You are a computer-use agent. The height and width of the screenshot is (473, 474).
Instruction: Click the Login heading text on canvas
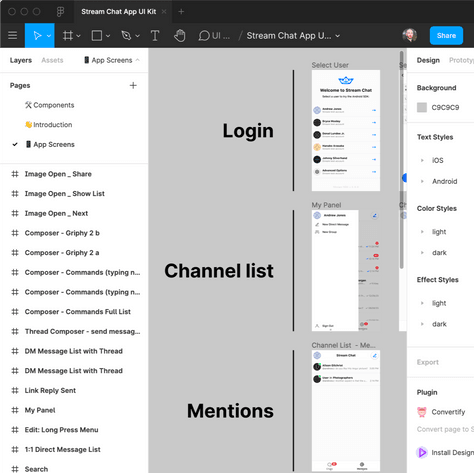pos(248,131)
